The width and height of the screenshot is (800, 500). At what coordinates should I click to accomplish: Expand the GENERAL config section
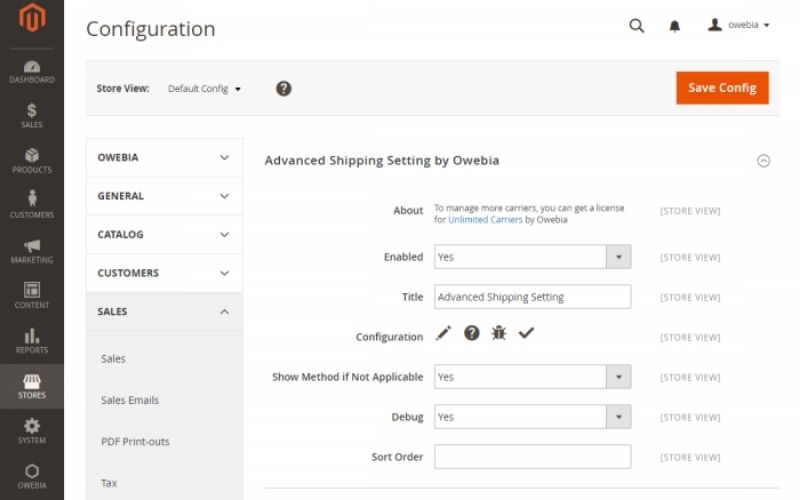click(164, 196)
